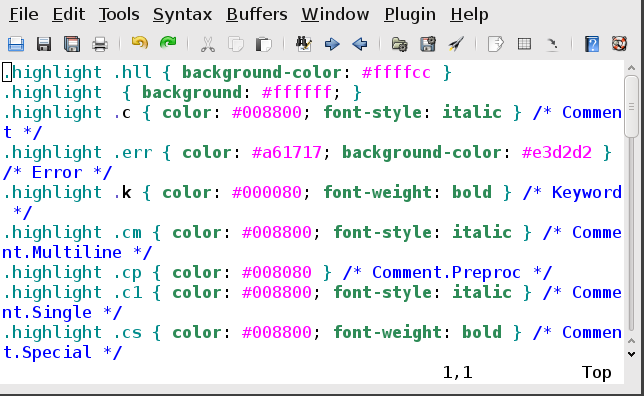Click the Open file toolbar icon
The height and width of the screenshot is (396, 644).
click(16, 44)
